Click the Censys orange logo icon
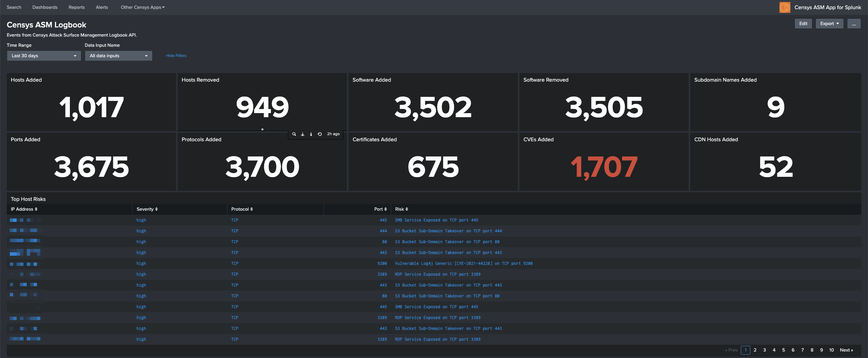Screen dimensions: 868x358 (785, 7)
